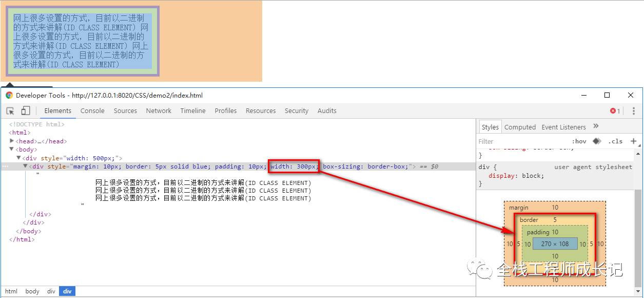Focus the styles Filter input field
The height and width of the screenshot is (298, 644).
pos(522,141)
